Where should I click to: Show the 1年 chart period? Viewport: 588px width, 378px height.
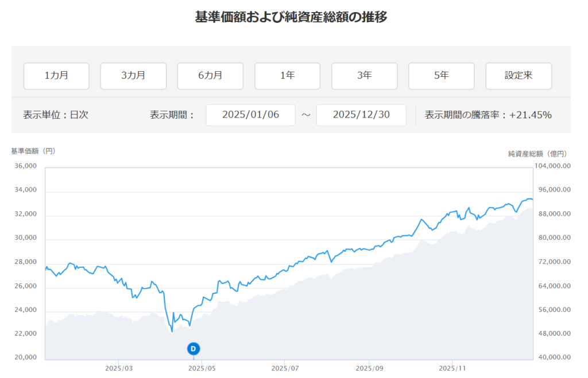(287, 76)
